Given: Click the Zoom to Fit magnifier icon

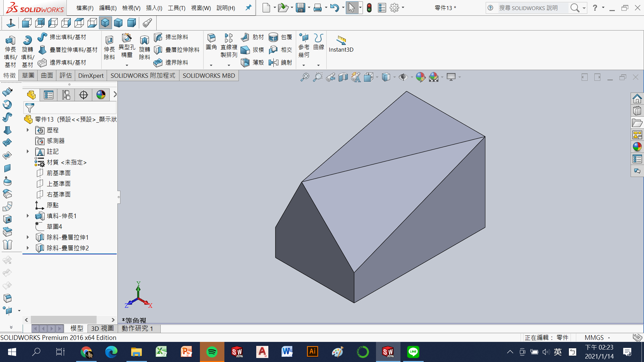Looking at the screenshot, I should point(305,77).
